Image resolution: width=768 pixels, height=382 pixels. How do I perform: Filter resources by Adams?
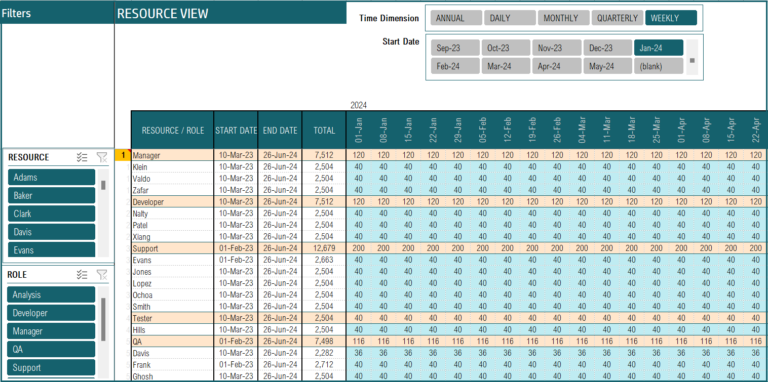coord(51,177)
